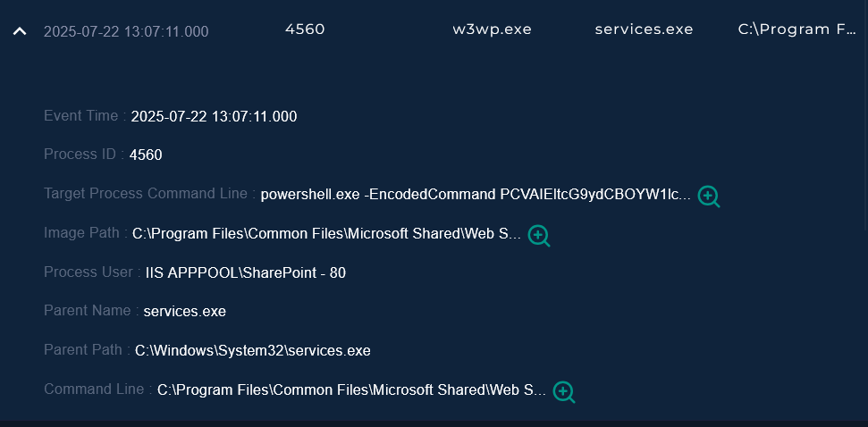This screenshot has width=868, height=427.
Task: Collapse the expanded event row chevron
Action: pyautogui.click(x=20, y=31)
